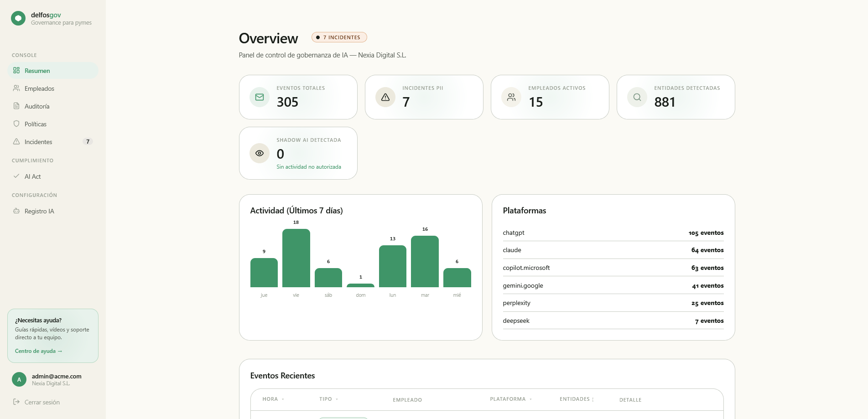The height and width of the screenshot is (419, 868).
Task: Click the DETALLE column header
Action: coord(630,400)
